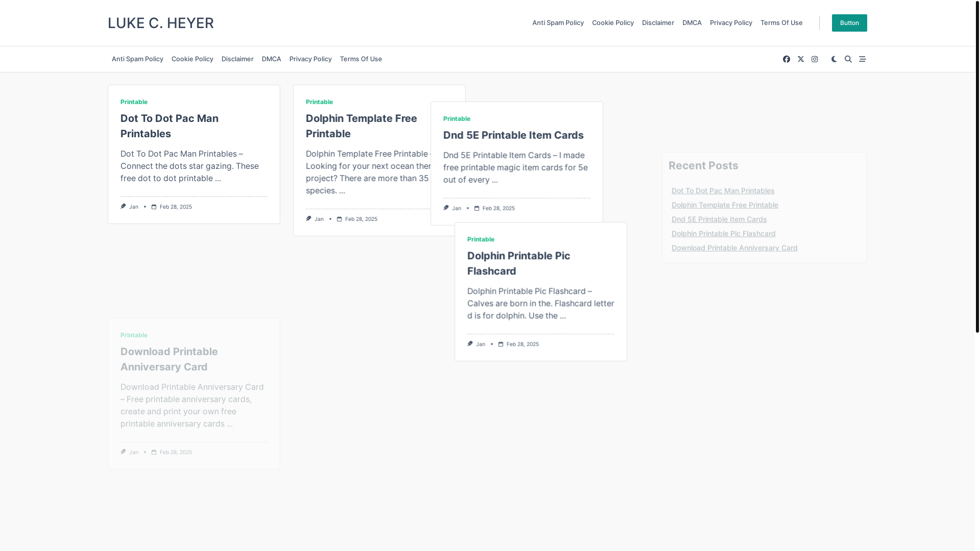
Task: Click author Jan on Dnd 5E card
Action: [456, 208]
